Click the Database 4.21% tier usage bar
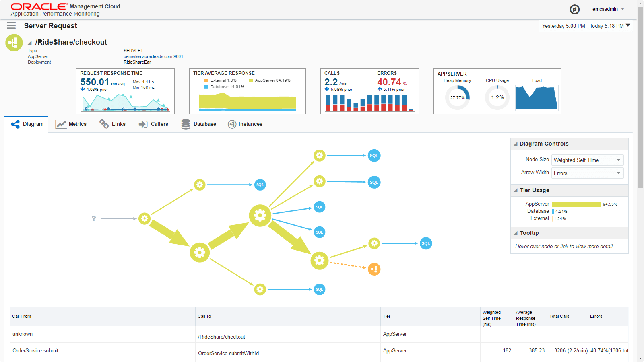This screenshot has height=362, width=644. pyautogui.click(x=553, y=212)
